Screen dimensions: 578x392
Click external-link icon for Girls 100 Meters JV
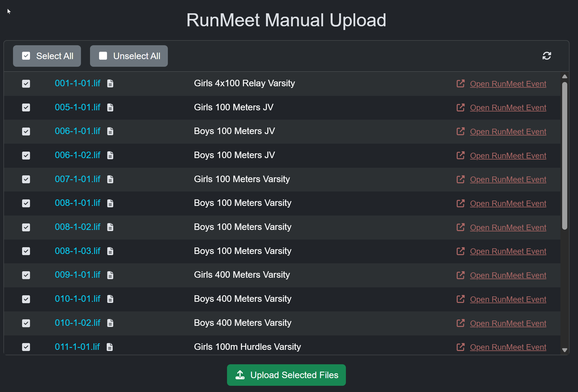pos(460,107)
